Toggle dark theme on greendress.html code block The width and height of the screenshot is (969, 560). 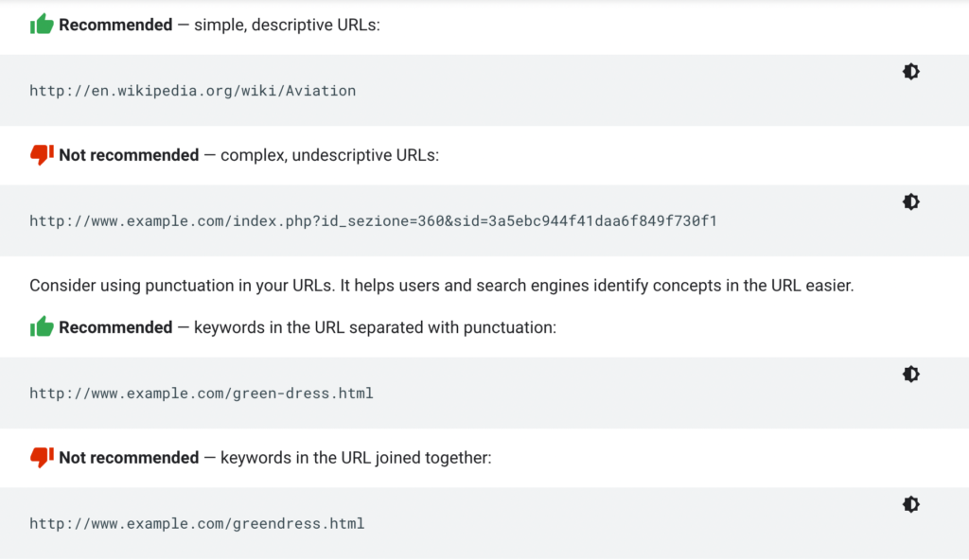[910, 504]
